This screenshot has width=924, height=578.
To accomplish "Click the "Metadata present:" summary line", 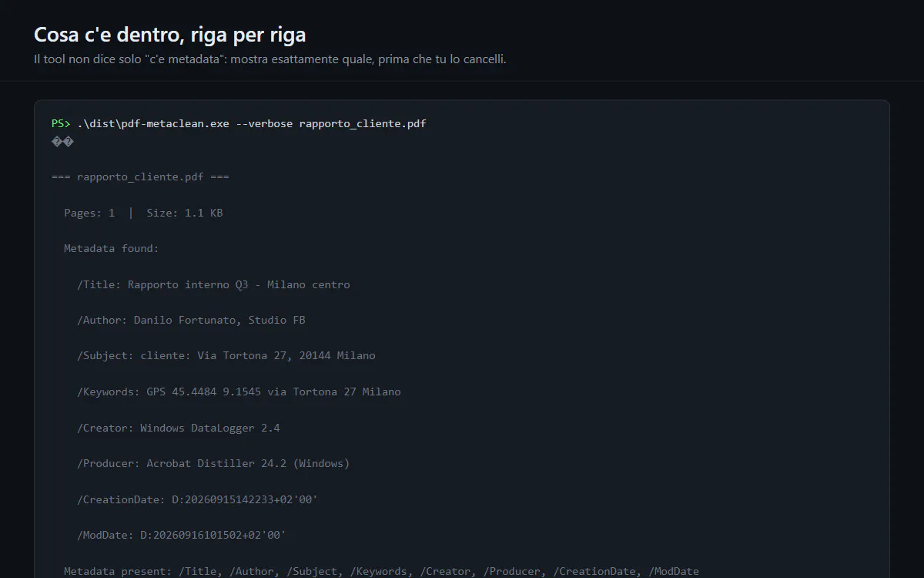I will 381,571.
